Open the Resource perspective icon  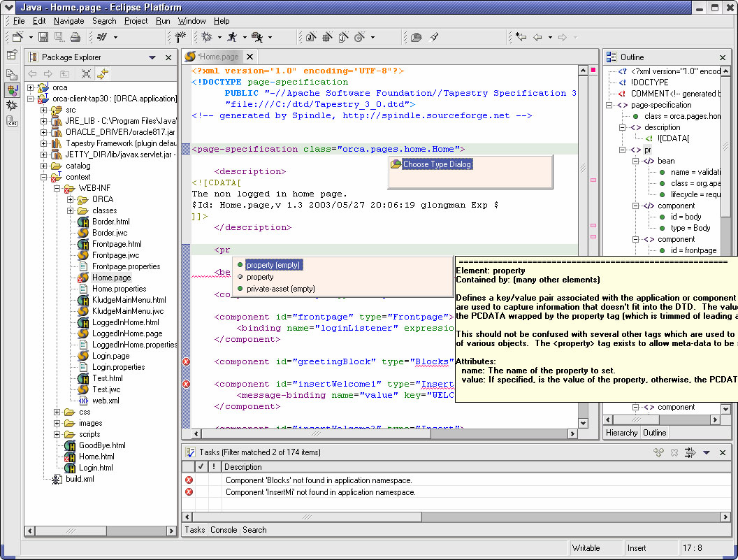[x=12, y=74]
